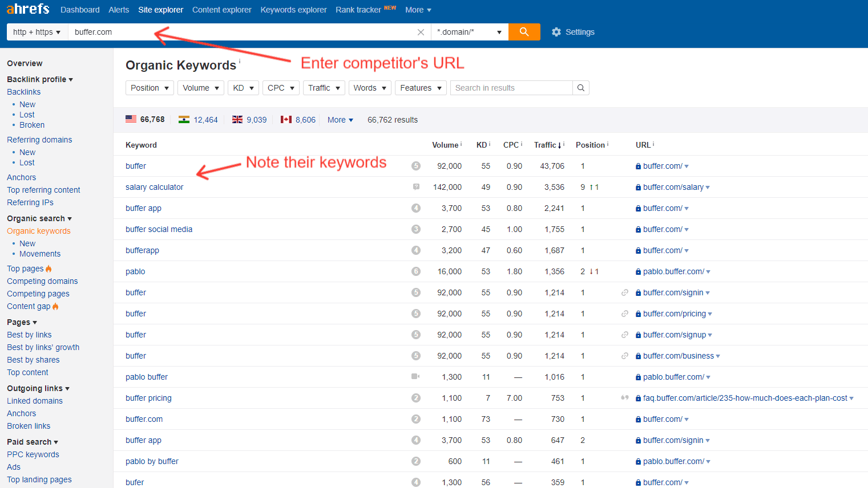Open the http + https protocol dropdown
This screenshot has height=488, width=868.
37,32
